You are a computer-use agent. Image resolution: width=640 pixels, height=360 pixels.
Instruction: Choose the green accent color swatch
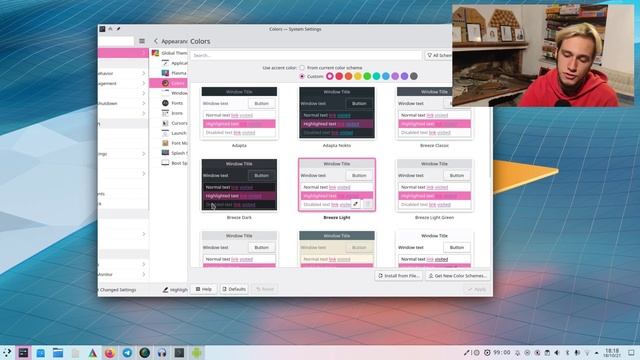point(367,76)
